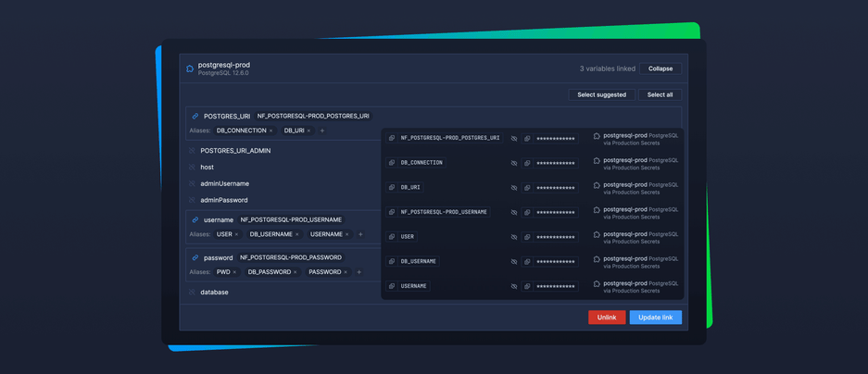This screenshot has height=374, width=868.
Task: Link the host variable via its icon
Action: point(192,167)
